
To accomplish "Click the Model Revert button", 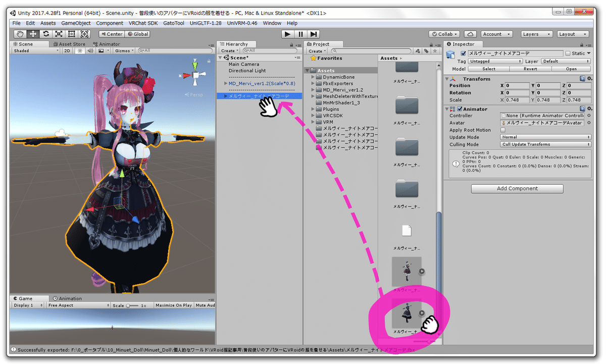I will coord(530,69).
